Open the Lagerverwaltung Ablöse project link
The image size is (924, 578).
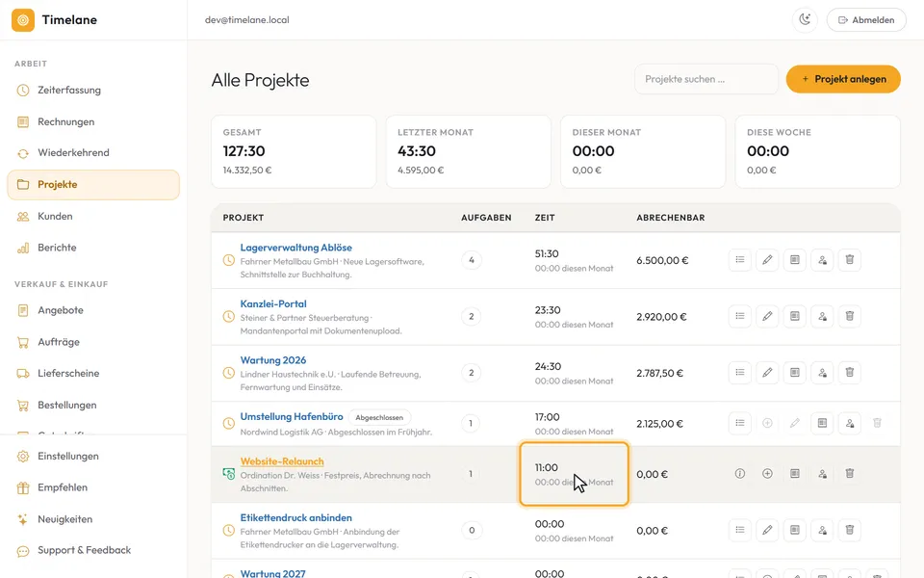point(295,248)
